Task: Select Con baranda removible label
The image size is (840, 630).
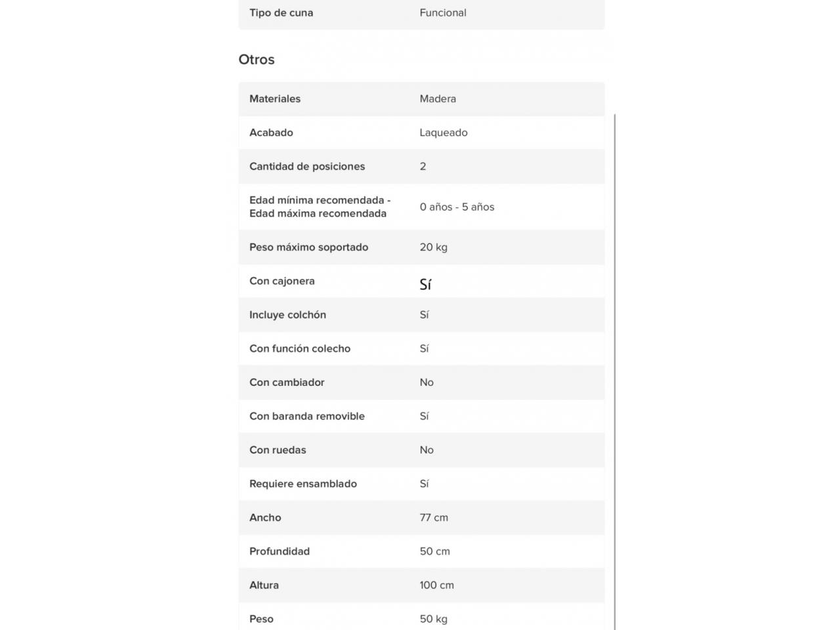Action: [307, 416]
